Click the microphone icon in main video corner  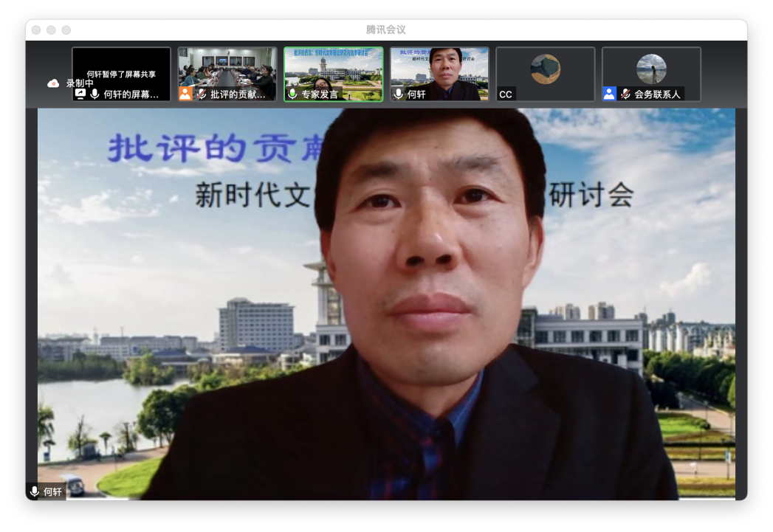(35, 491)
